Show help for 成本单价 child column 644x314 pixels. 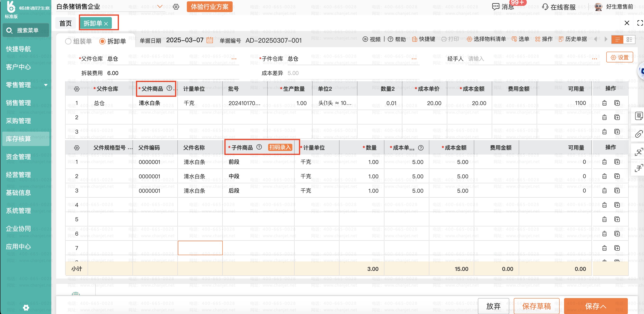[x=421, y=148]
